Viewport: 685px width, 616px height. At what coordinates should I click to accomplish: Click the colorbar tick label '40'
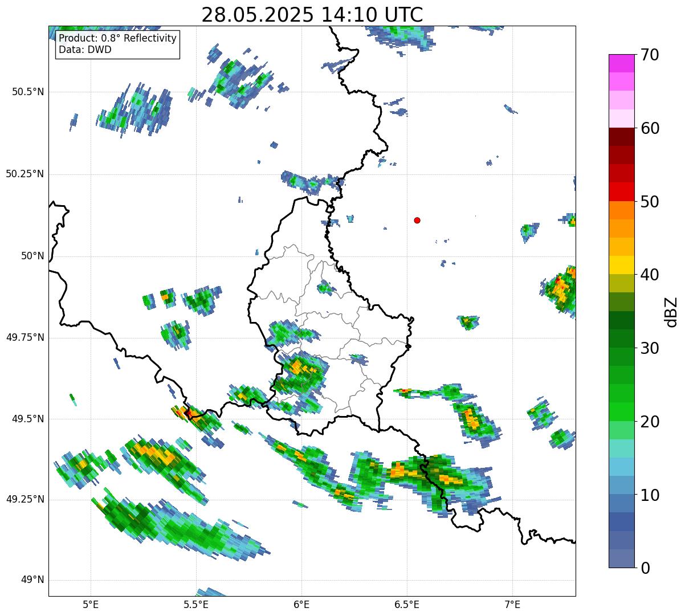coord(649,275)
